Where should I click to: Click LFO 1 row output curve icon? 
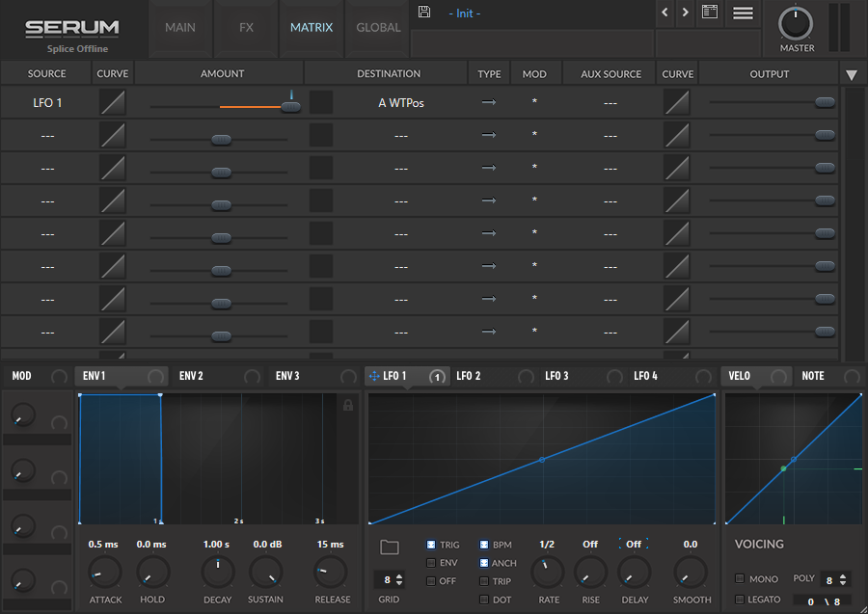coord(676,102)
